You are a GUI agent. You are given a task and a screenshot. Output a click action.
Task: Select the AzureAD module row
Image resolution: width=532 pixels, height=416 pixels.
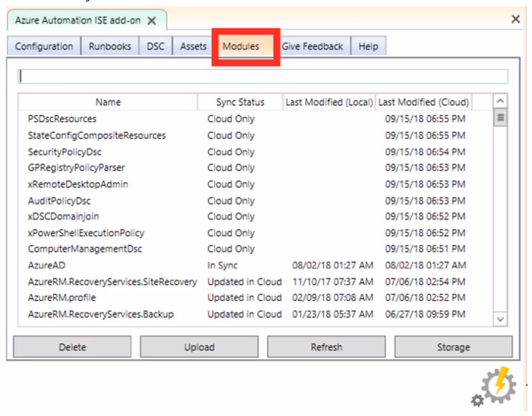click(255, 265)
